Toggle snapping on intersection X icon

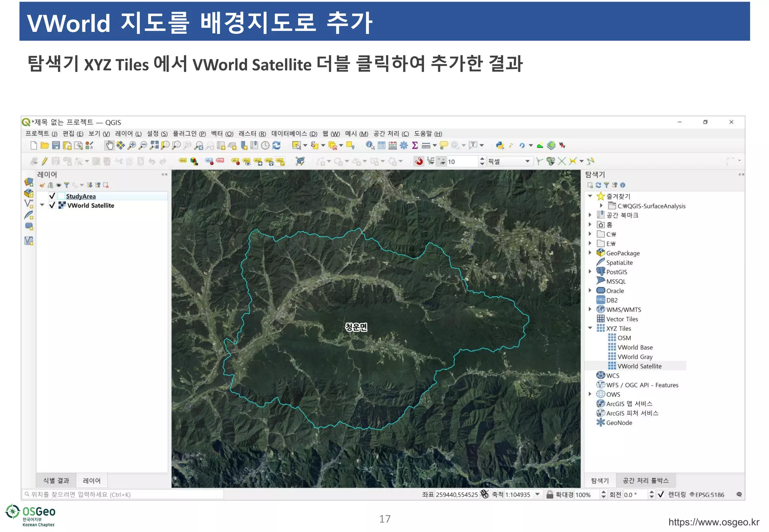(x=562, y=161)
